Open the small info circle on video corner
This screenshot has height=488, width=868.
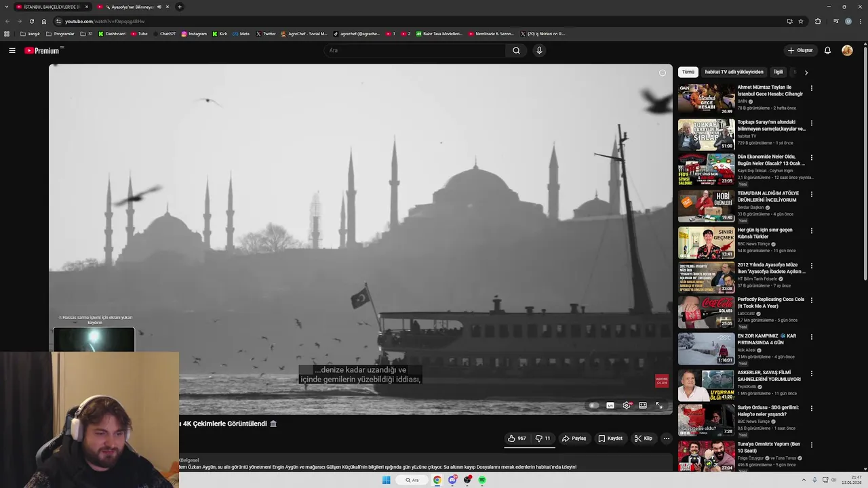coord(663,73)
